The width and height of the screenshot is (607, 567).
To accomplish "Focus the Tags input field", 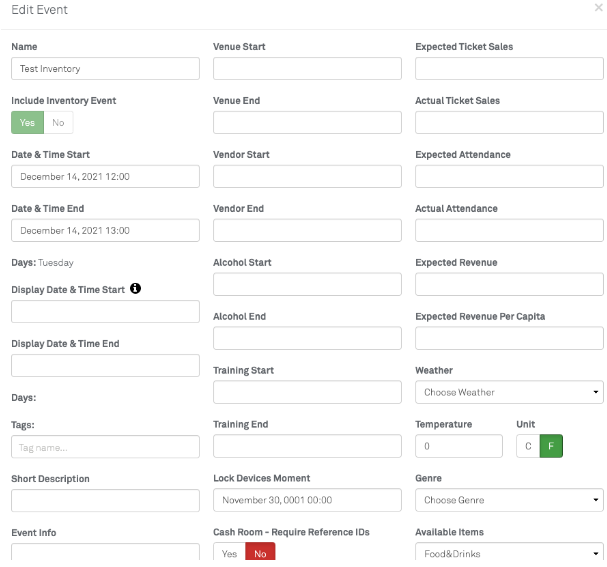I will [105, 447].
